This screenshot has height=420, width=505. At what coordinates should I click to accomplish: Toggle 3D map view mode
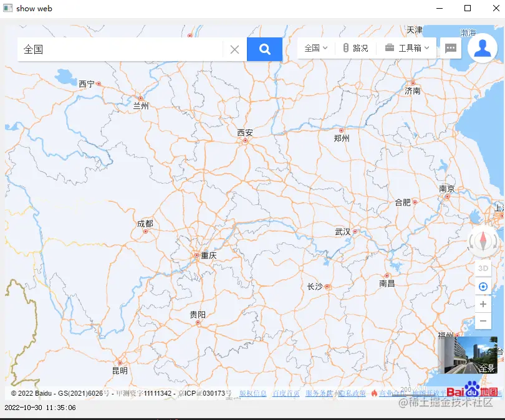coord(483,268)
